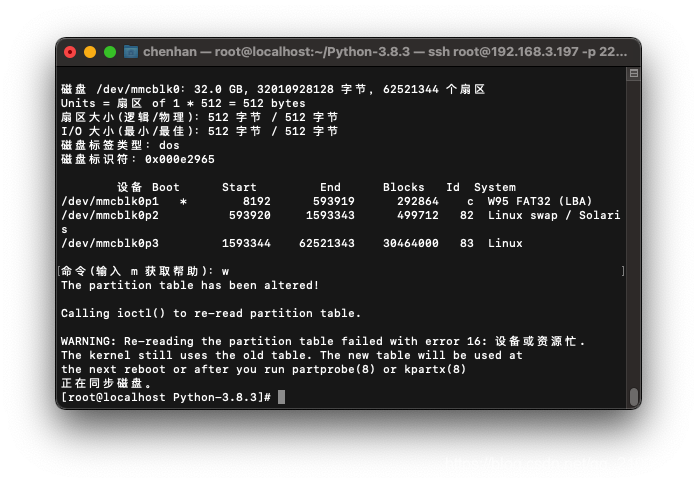This screenshot has height=483, width=697.
Task: Click the Blocks value 292864
Action: click(x=418, y=201)
